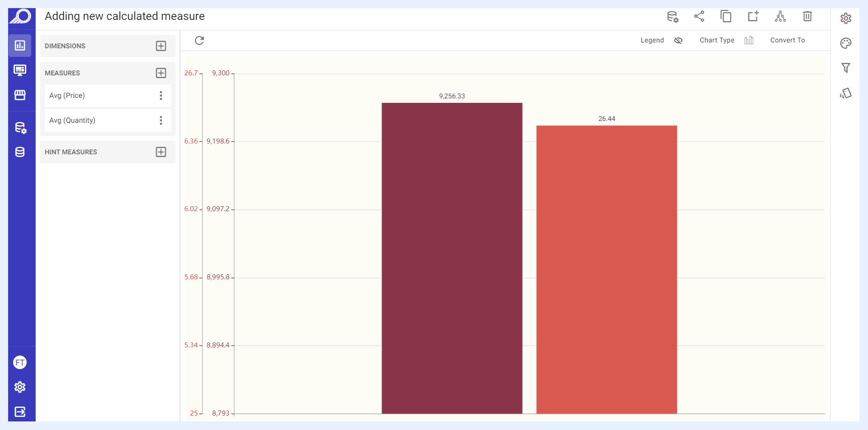Add a new dimension
Viewport: 868px width, 430px height.
coord(161,46)
